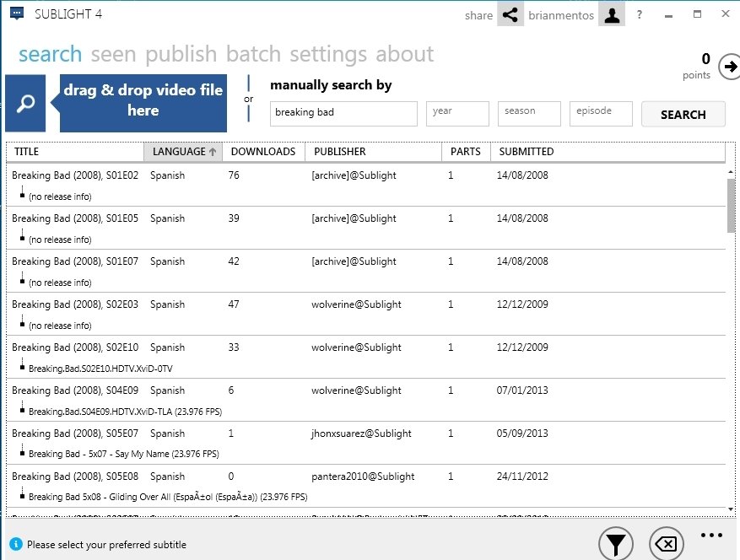Sort by the LANGUAGE column header

click(x=183, y=152)
